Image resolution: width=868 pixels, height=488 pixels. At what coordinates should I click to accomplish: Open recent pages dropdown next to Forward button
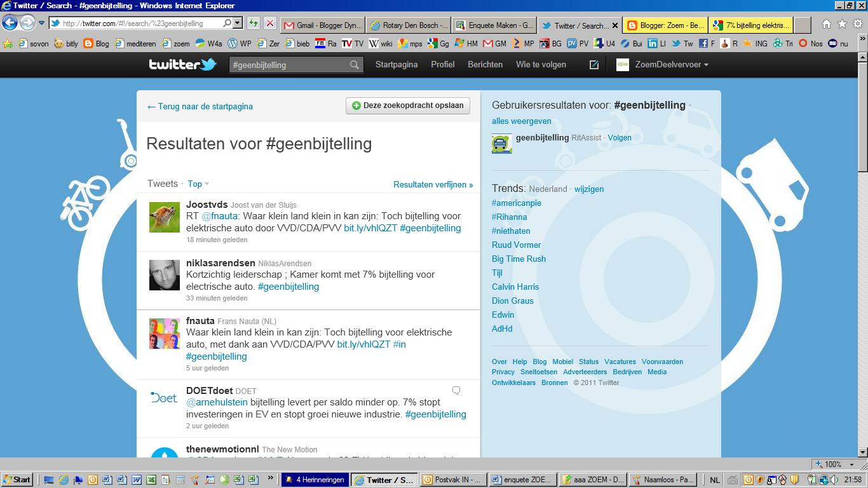41,24
